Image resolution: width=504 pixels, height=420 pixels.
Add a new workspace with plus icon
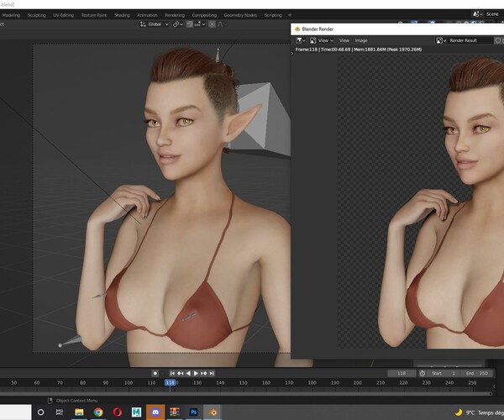pyautogui.click(x=290, y=15)
